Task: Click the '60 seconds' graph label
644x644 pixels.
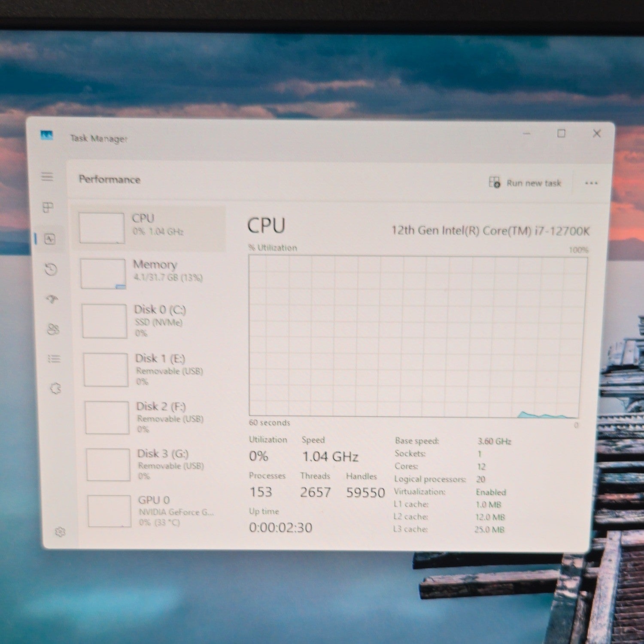Action: (x=270, y=423)
